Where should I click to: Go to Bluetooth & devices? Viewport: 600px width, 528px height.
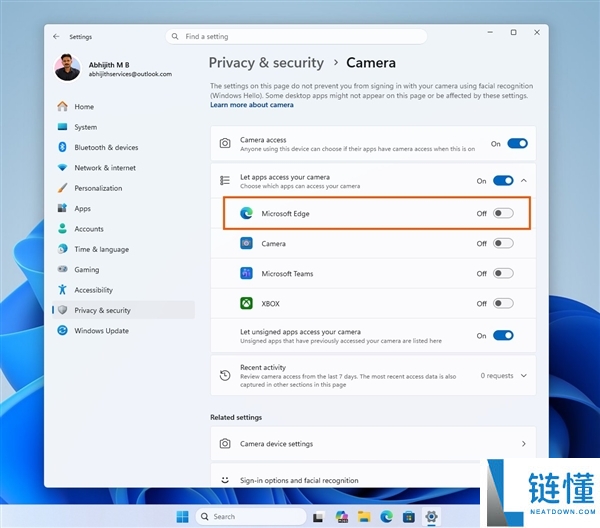[x=123, y=147]
